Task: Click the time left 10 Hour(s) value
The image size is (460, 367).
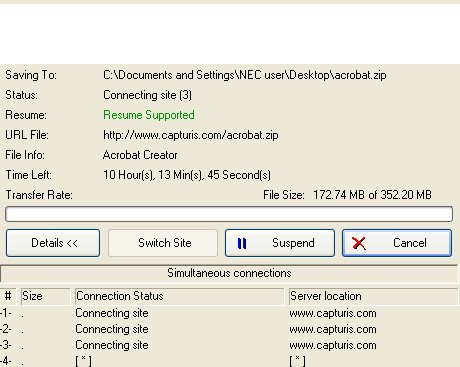Action: coord(187,175)
